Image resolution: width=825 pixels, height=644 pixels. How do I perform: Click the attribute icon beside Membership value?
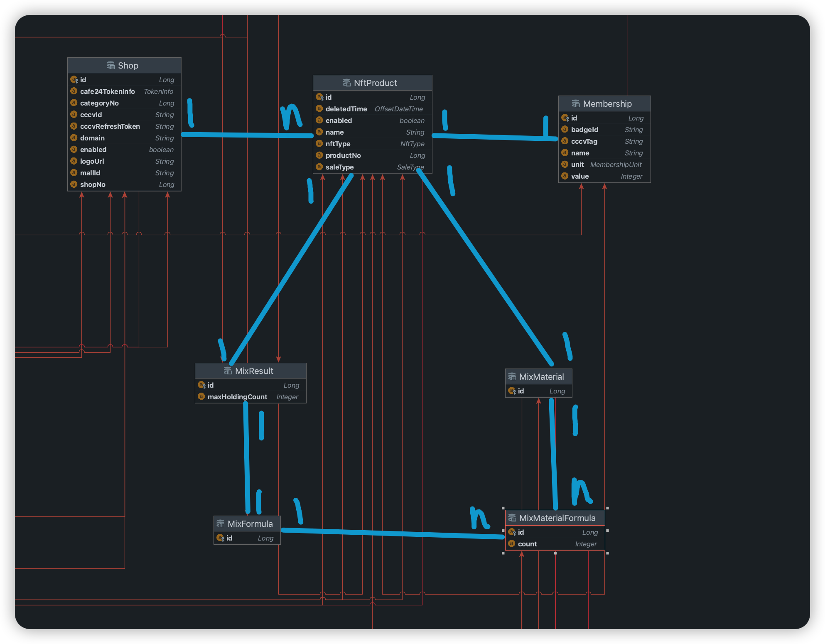point(565,176)
